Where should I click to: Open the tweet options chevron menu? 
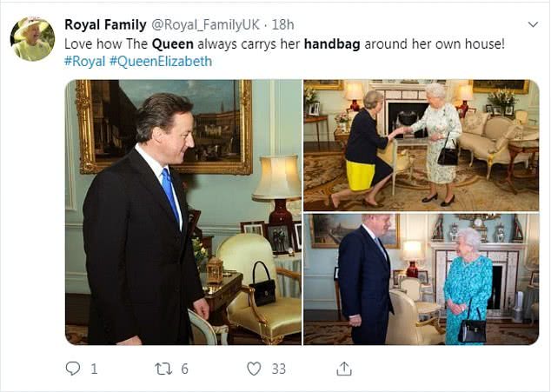click(x=531, y=24)
